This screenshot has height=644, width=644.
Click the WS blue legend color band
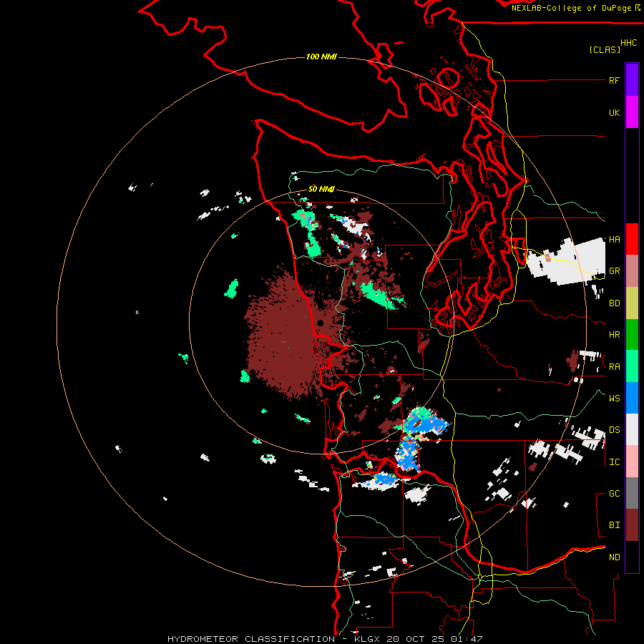[x=632, y=398]
